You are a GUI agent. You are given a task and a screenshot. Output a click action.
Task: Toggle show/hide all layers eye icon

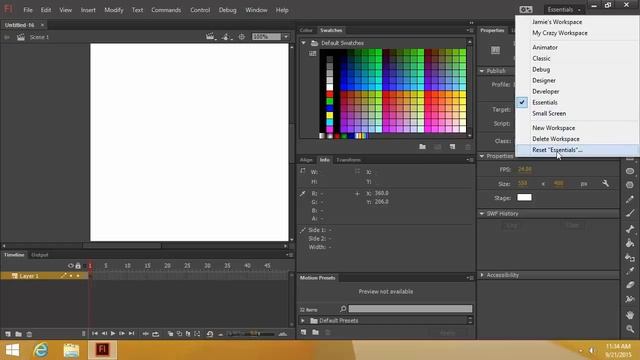pyautogui.click(x=71, y=266)
